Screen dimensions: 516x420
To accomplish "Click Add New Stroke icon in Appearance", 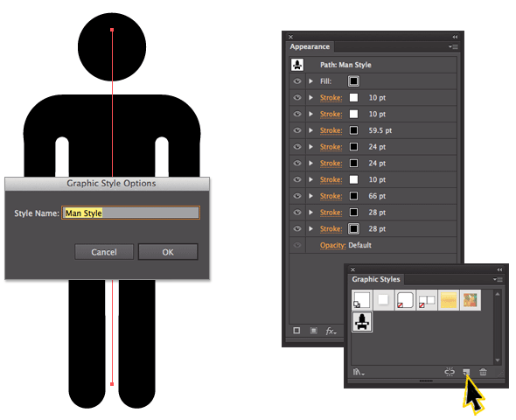I will (296, 331).
